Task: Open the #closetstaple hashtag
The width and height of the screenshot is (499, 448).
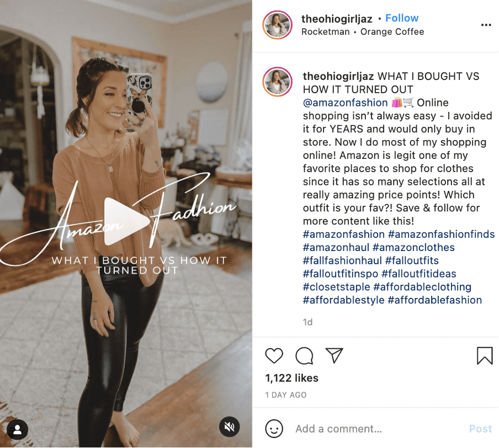Action: tap(336, 287)
